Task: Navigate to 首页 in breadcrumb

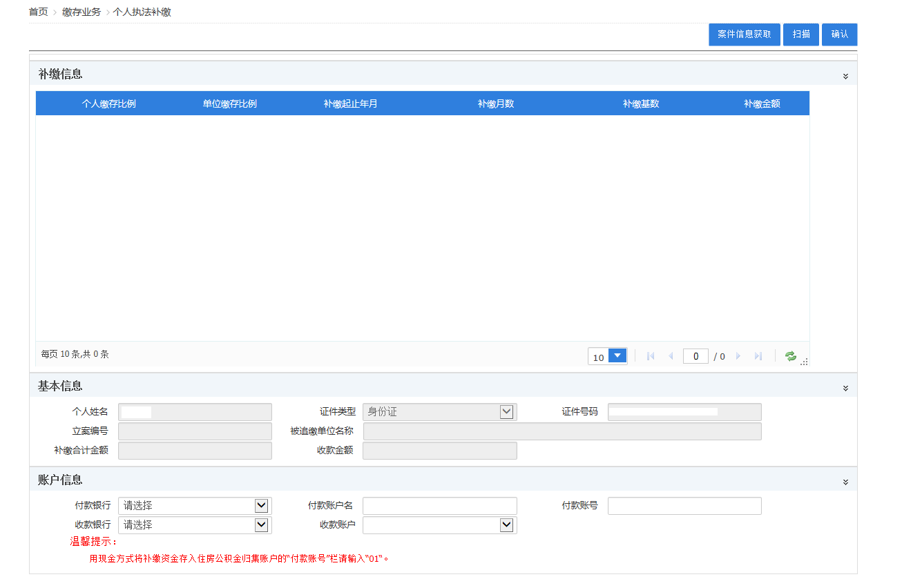Action: [39, 12]
